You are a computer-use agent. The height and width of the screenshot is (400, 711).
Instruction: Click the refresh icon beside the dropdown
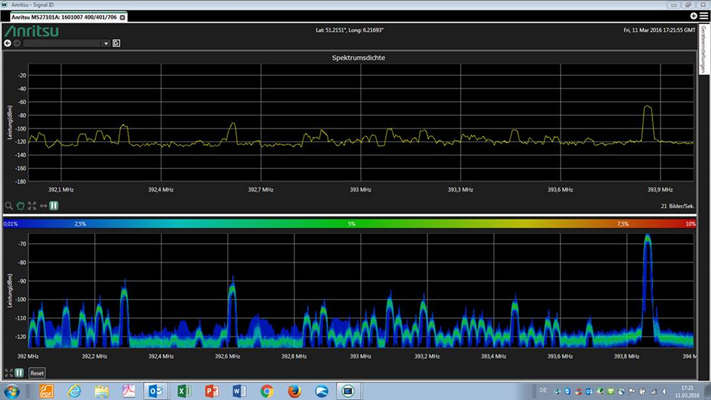click(x=116, y=43)
